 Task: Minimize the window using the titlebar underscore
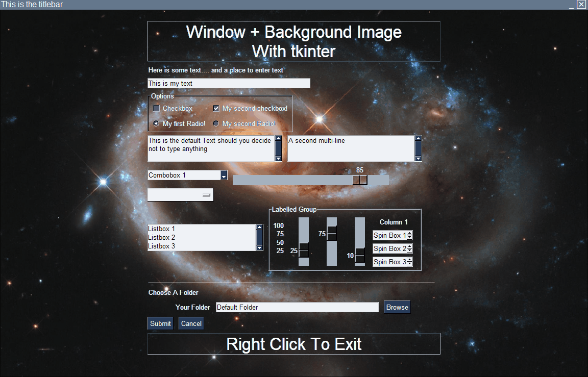572,4
